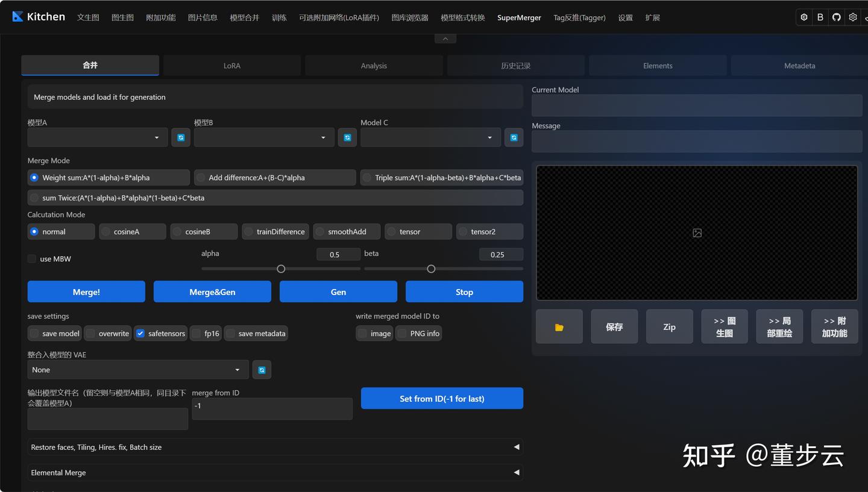Switch to the LoRA tab
Image resolution: width=868 pixels, height=492 pixels.
click(x=231, y=66)
